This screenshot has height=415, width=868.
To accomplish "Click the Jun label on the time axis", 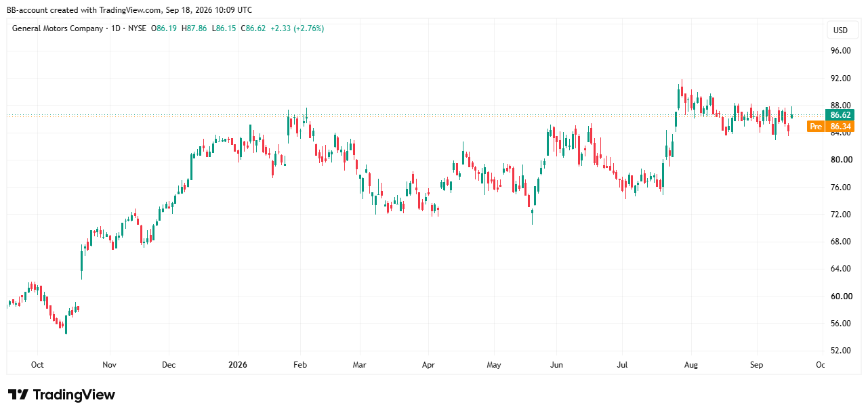I will point(556,365).
